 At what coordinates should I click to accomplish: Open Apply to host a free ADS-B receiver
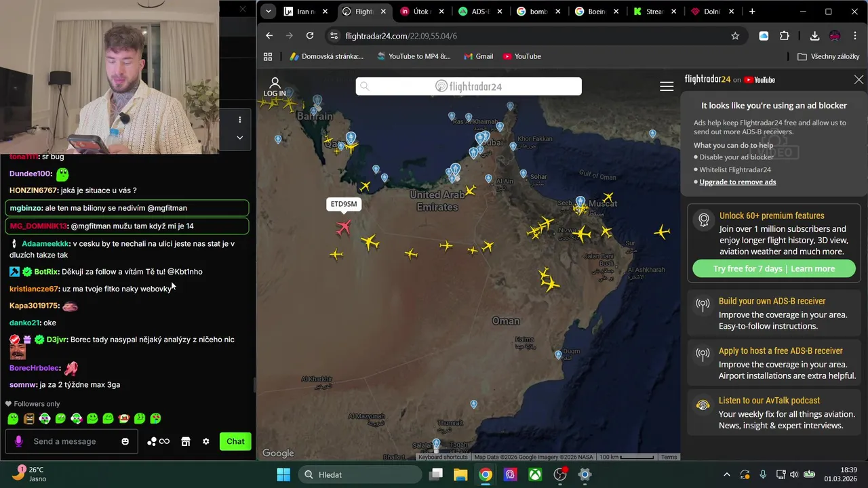[x=774, y=363]
